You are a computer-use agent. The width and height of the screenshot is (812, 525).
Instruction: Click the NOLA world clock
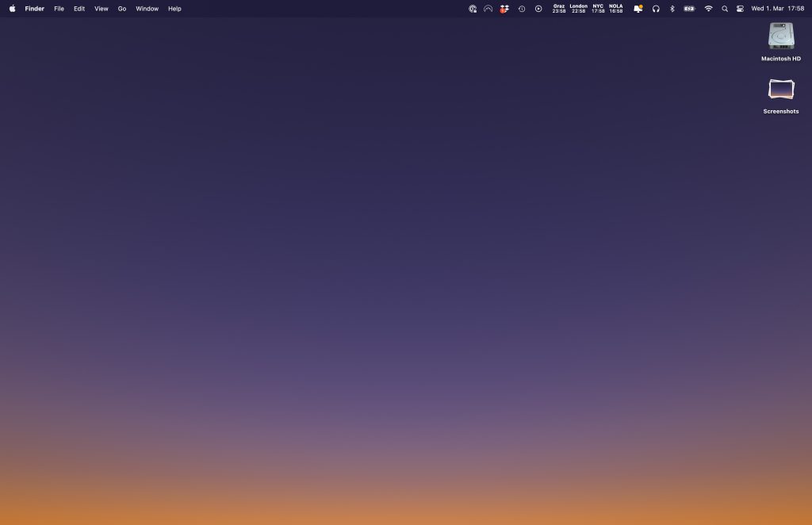616,9
